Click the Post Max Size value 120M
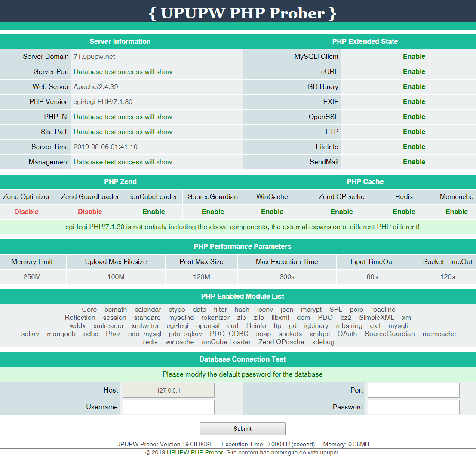 click(x=202, y=277)
